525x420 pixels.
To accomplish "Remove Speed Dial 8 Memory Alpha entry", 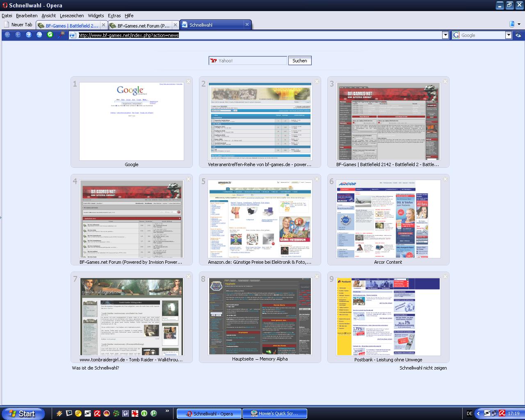I will (x=317, y=277).
